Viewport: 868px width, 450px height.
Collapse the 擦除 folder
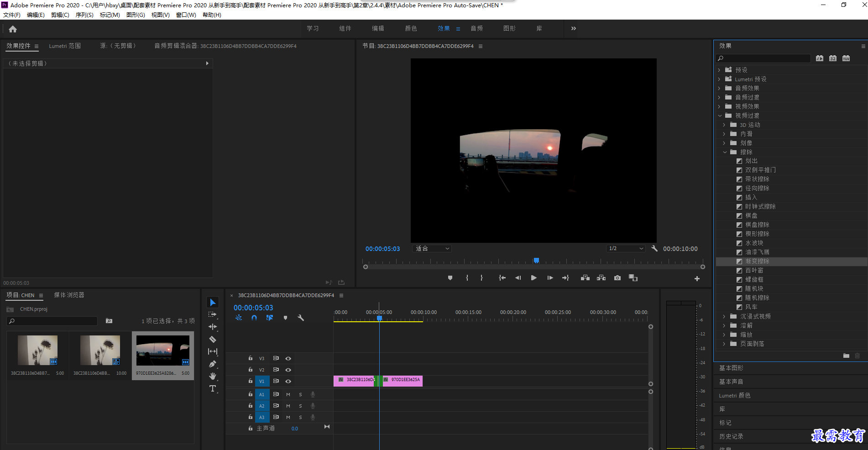point(725,152)
